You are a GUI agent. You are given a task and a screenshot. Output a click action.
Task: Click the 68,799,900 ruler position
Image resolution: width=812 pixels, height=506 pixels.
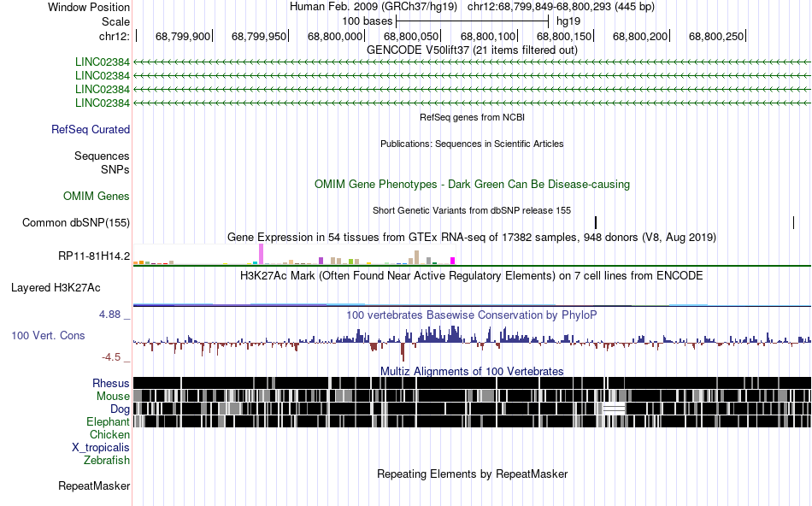[x=183, y=36]
